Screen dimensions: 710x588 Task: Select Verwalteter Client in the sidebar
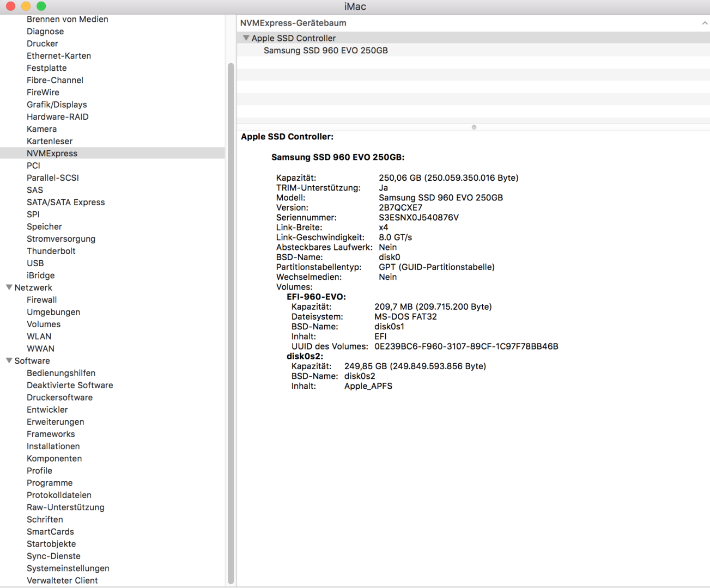[63, 580]
